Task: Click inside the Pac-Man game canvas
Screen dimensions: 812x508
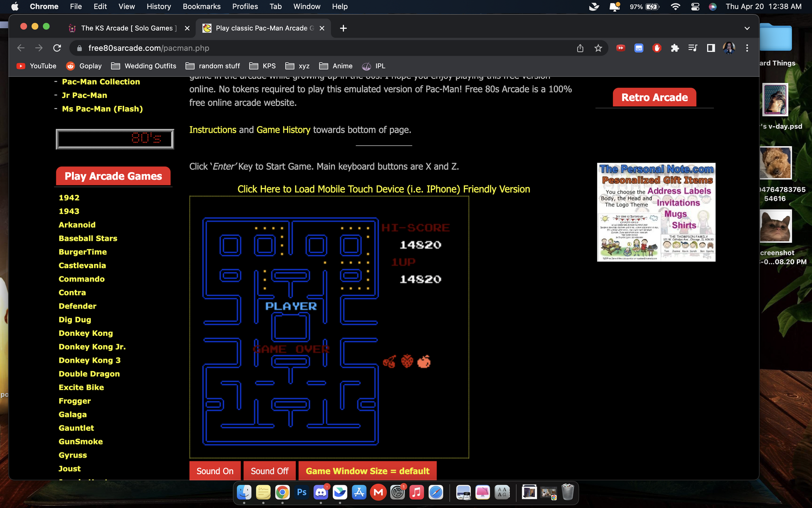Action: (329, 327)
